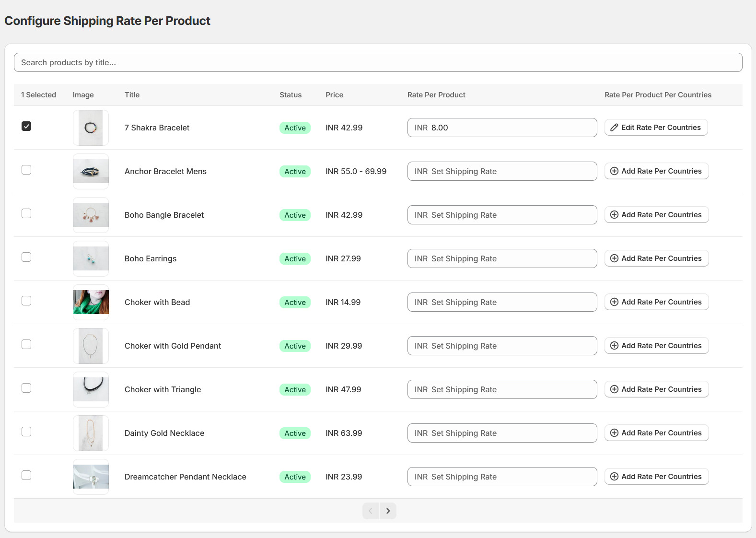Set shipping rate for Dreamcatcher Pendant Necklace
This screenshot has height=538, width=756.
tap(502, 477)
